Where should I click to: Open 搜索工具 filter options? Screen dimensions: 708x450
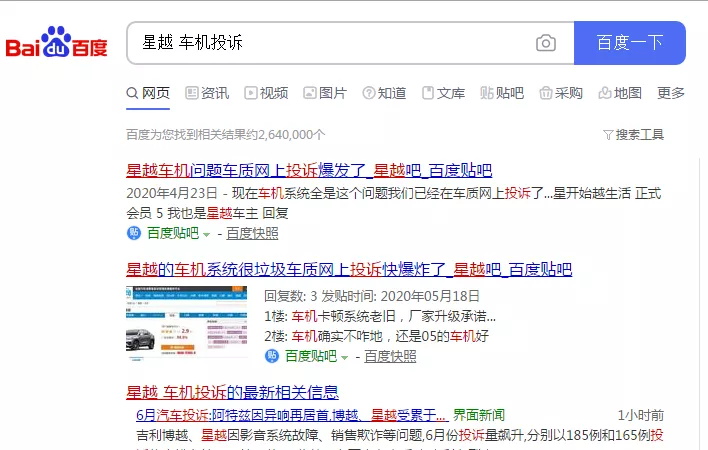[633, 135]
